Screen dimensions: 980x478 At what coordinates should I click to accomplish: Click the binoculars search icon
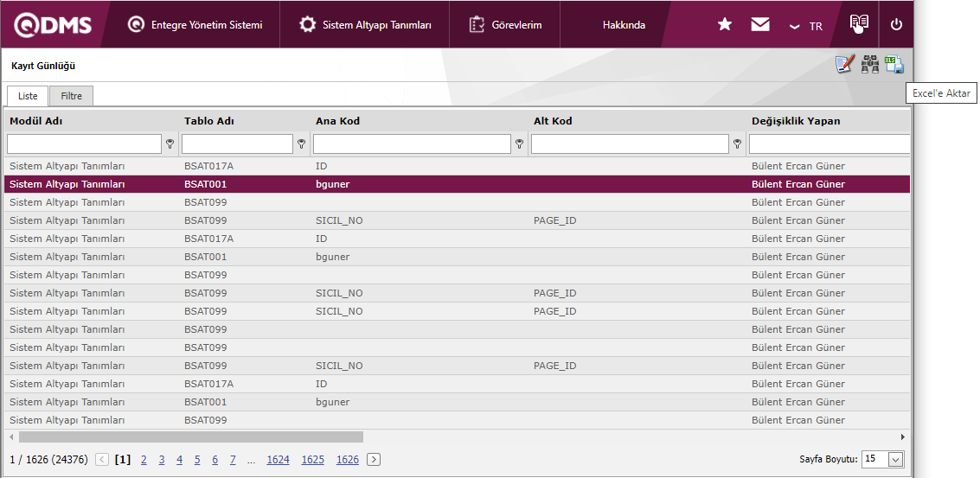tap(869, 65)
